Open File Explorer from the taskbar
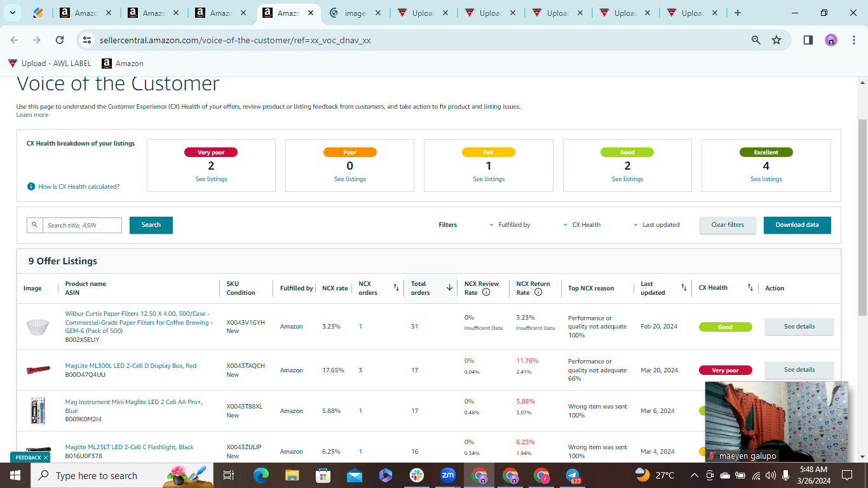 pos(292,475)
